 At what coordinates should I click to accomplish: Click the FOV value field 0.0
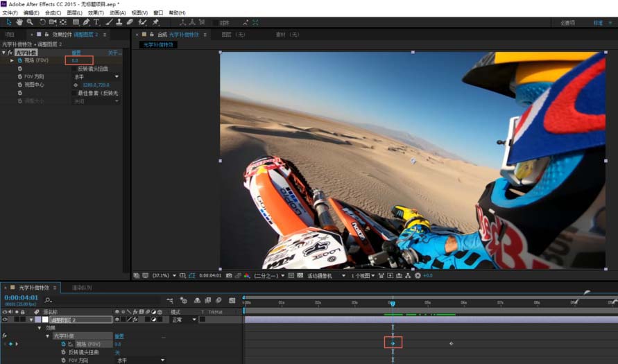pyautogui.click(x=75, y=61)
